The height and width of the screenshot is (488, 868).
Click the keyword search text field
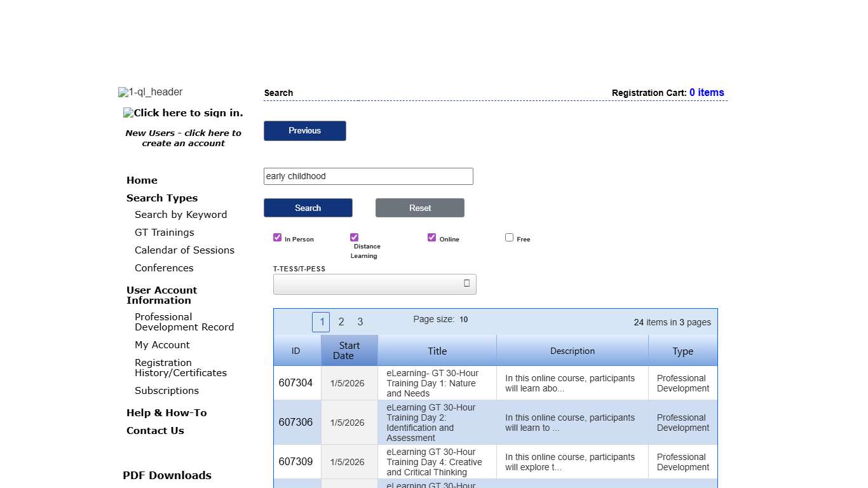368,177
